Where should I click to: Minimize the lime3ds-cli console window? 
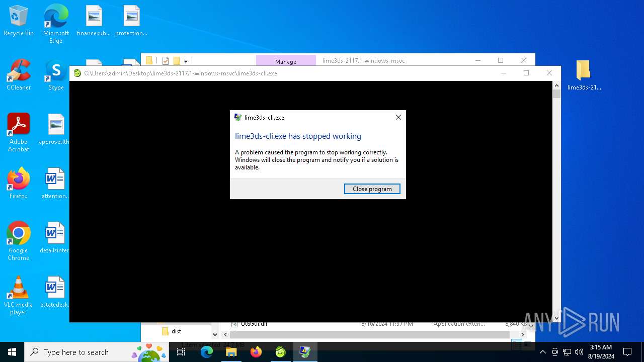(x=503, y=73)
